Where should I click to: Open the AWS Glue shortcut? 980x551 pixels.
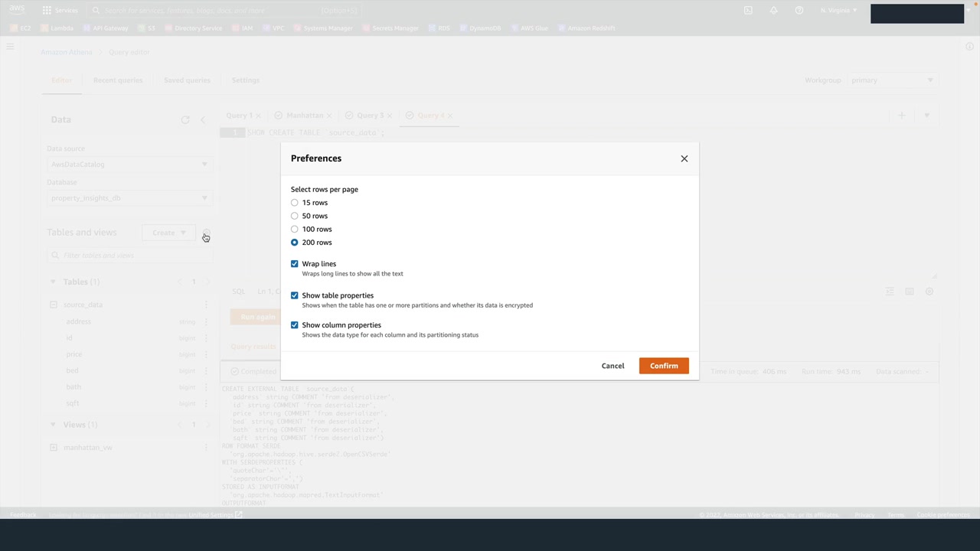click(529, 28)
